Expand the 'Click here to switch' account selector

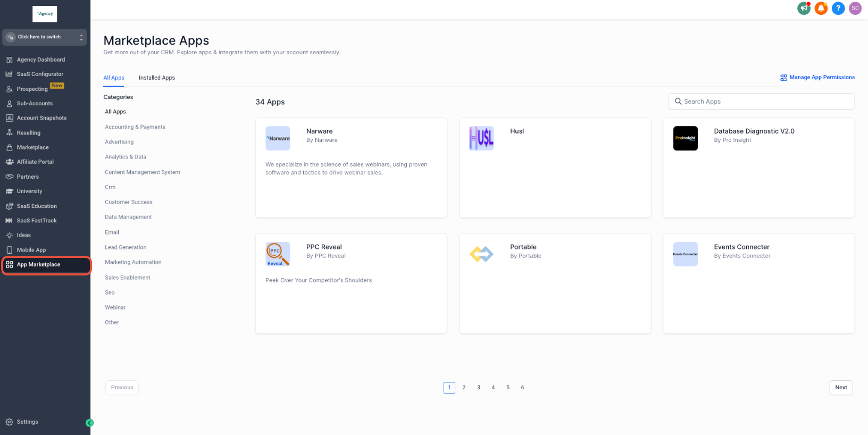45,37
